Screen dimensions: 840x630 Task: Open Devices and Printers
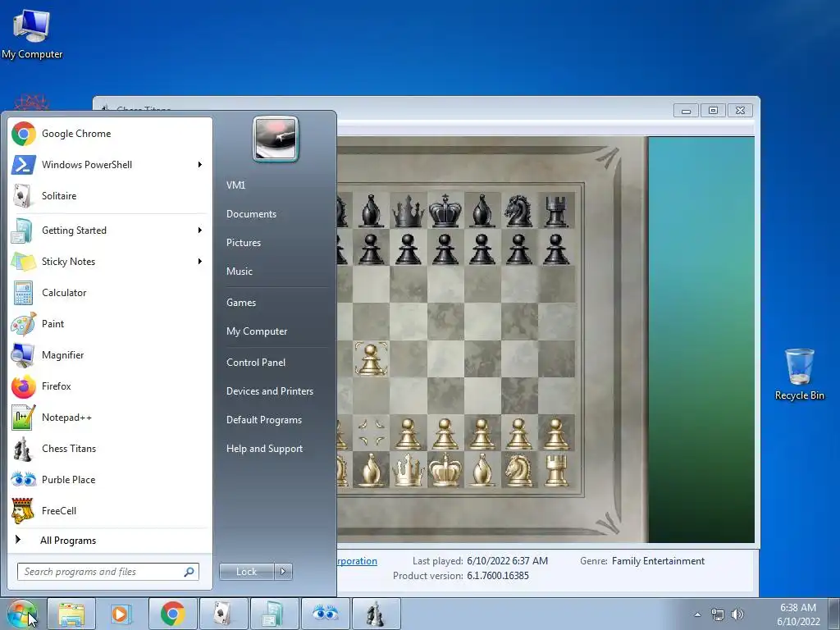pyautogui.click(x=269, y=391)
